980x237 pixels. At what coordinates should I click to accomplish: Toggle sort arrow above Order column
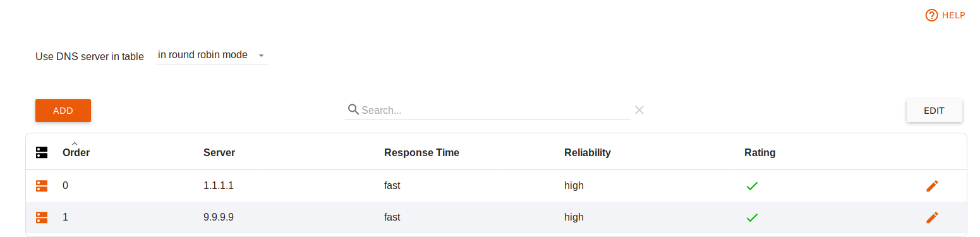point(75,143)
